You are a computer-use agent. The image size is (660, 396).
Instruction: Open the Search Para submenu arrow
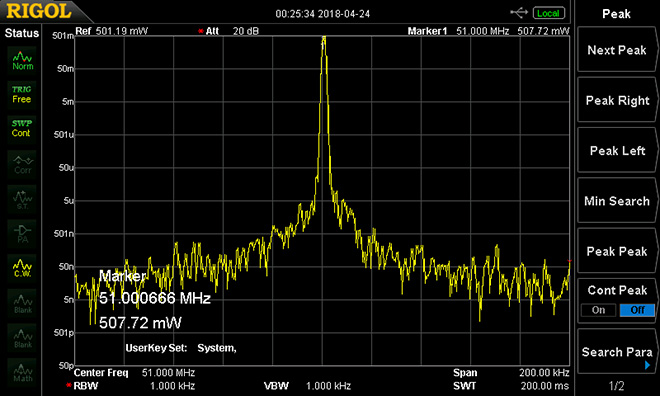tap(647, 365)
